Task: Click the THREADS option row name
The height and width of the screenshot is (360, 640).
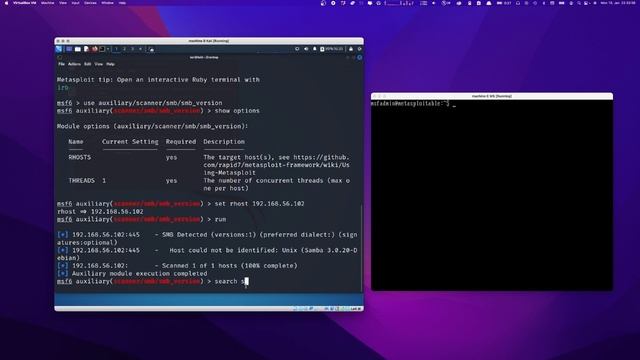Action: 81,180
